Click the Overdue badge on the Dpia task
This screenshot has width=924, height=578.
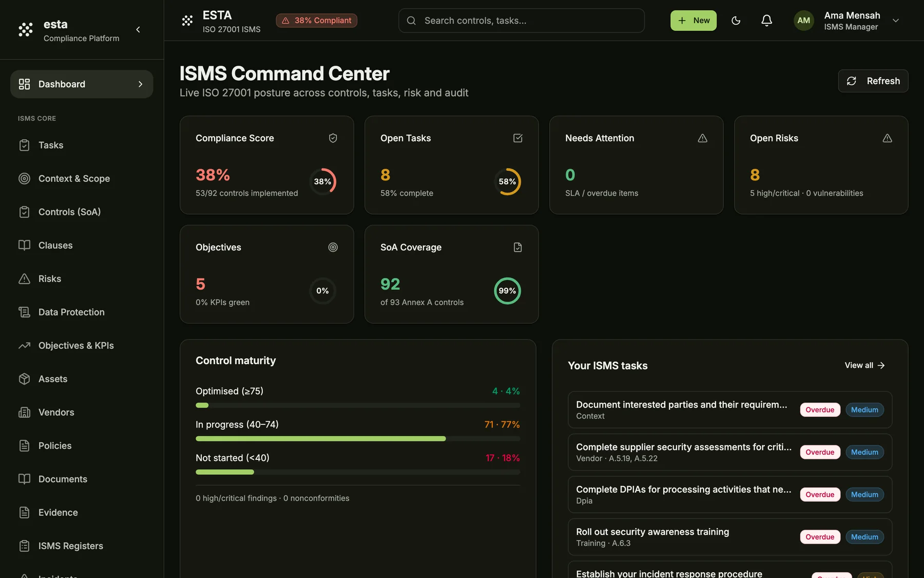pyautogui.click(x=820, y=495)
